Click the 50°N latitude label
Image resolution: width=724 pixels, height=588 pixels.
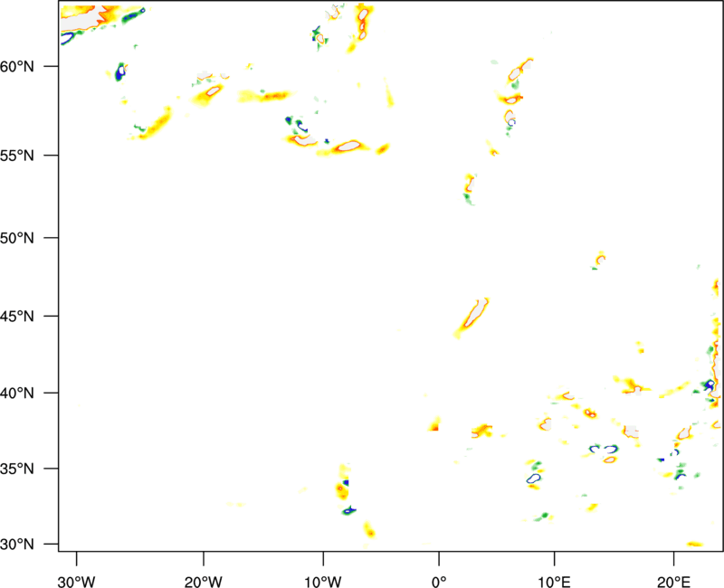(x=17, y=238)
